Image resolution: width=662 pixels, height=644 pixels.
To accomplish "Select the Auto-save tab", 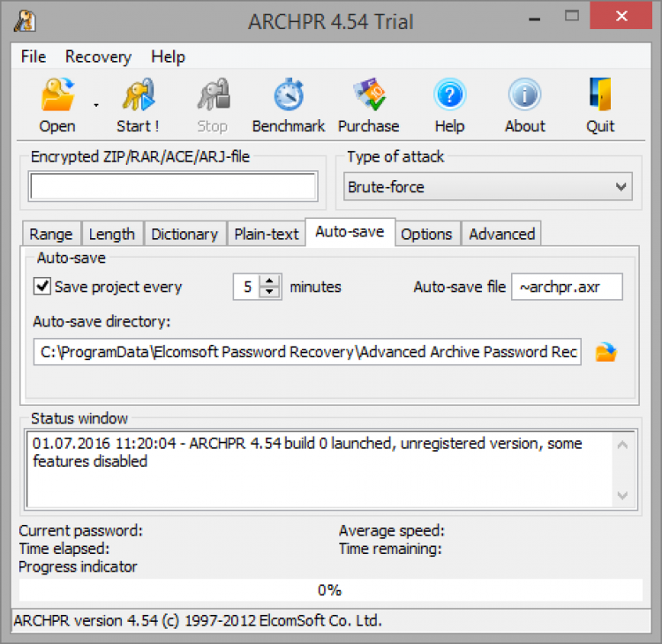I will click(350, 232).
